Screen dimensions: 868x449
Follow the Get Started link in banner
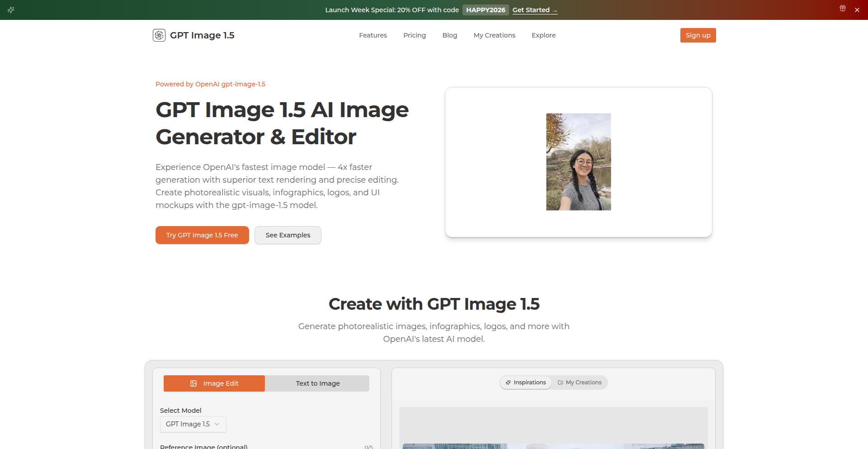coord(534,10)
